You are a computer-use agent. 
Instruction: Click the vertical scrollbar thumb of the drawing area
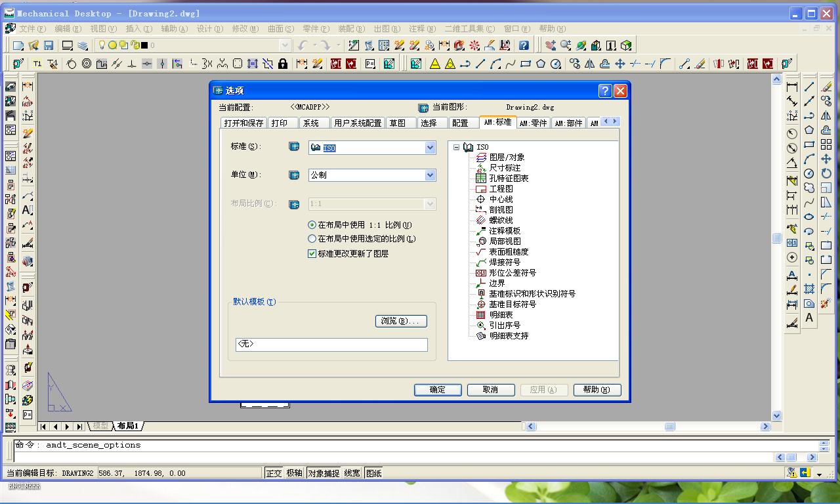pos(777,239)
